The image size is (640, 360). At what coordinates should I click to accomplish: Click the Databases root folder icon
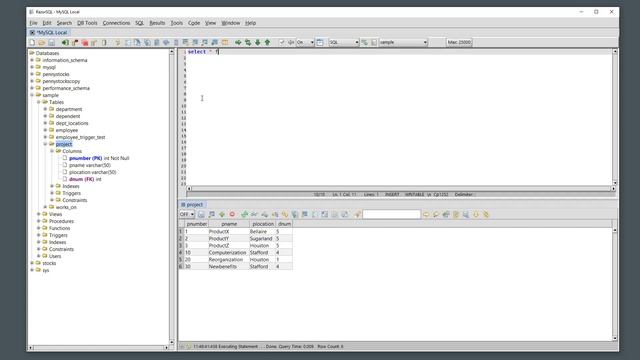32,53
